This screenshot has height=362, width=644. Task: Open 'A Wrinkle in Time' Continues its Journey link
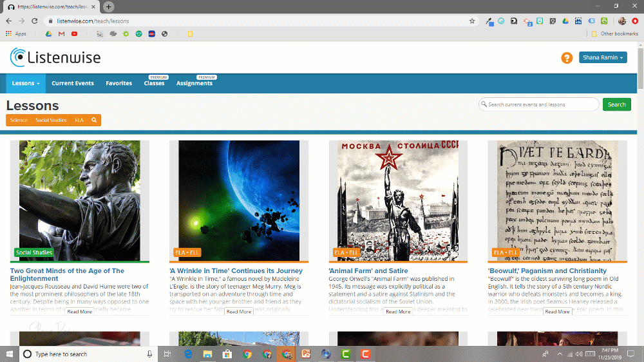(236, 271)
